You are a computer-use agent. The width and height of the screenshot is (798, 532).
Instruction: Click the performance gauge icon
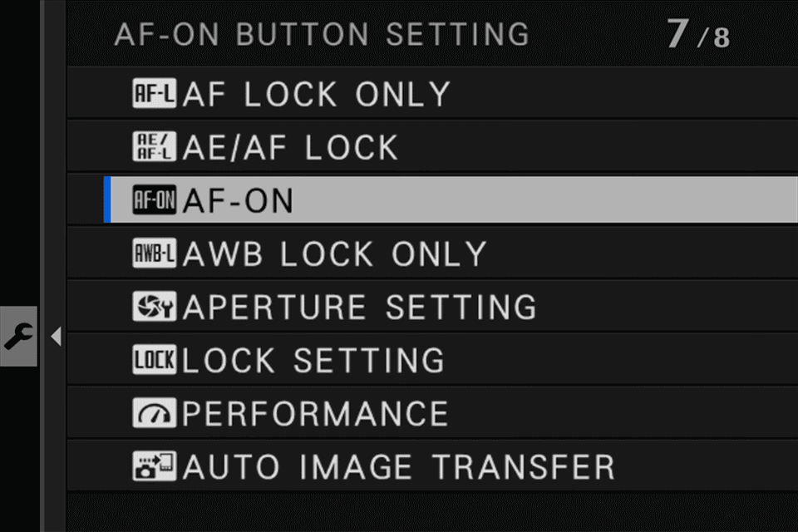(155, 413)
